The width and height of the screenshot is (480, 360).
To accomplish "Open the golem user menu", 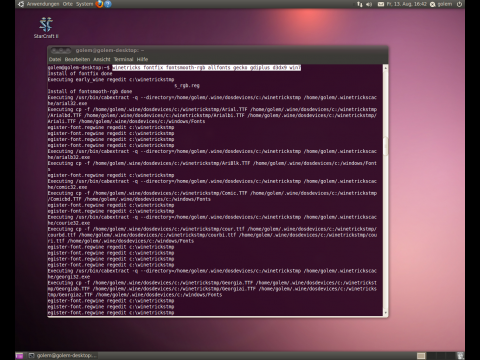I will (x=441, y=4).
